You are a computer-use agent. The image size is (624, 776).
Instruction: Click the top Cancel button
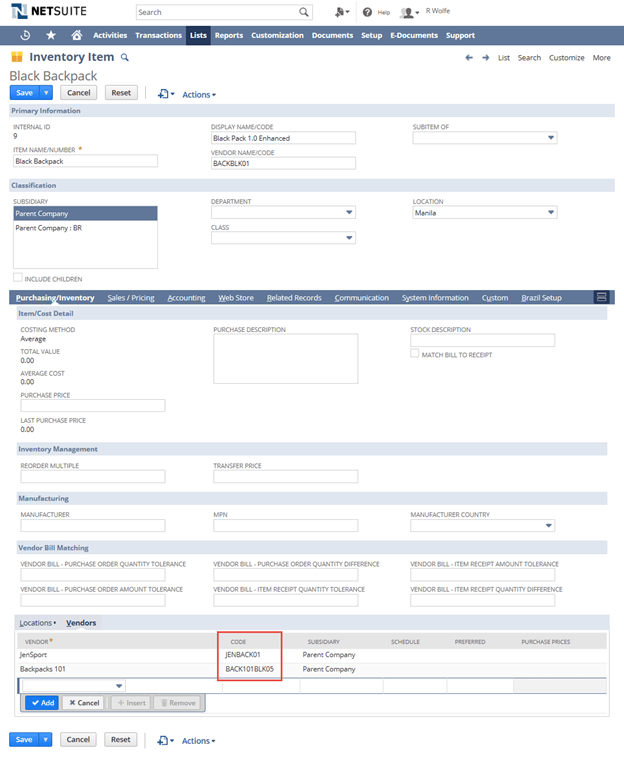pyautogui.click(x=79, y=93)
